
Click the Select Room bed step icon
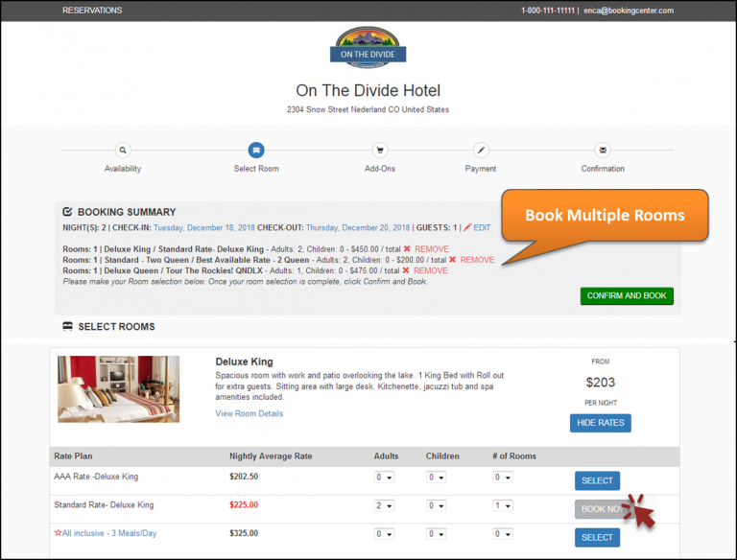(256, 151)
